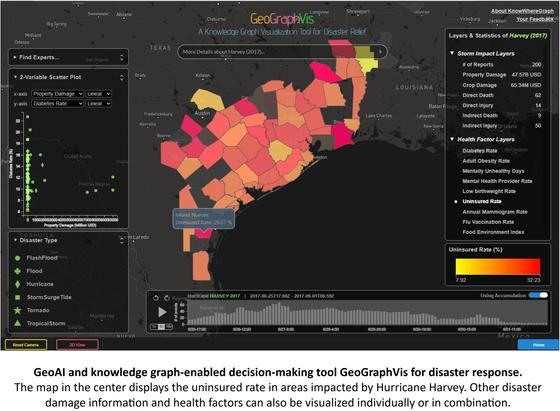Click the clockwise refresh icon on the timeline
Viewport: 560px width, 411px height.
click(167, 298)
